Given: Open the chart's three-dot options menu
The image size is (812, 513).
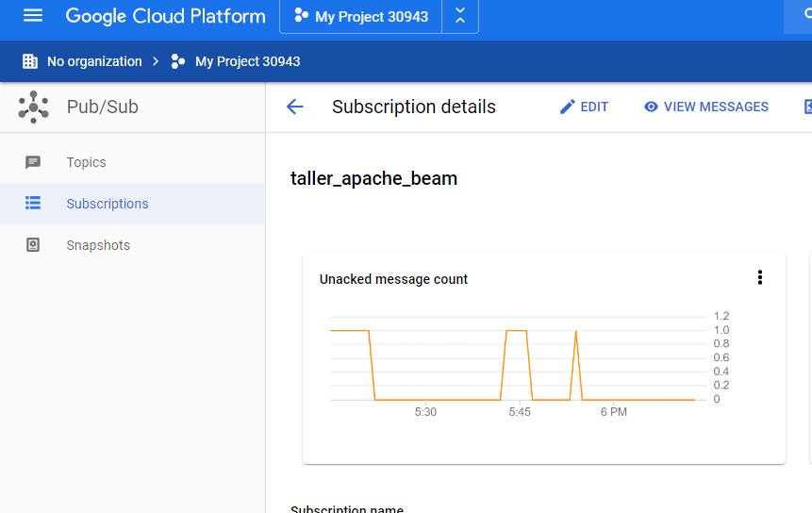Looking at the screenshot, I should pyautogui.click(x=760, y=277).
